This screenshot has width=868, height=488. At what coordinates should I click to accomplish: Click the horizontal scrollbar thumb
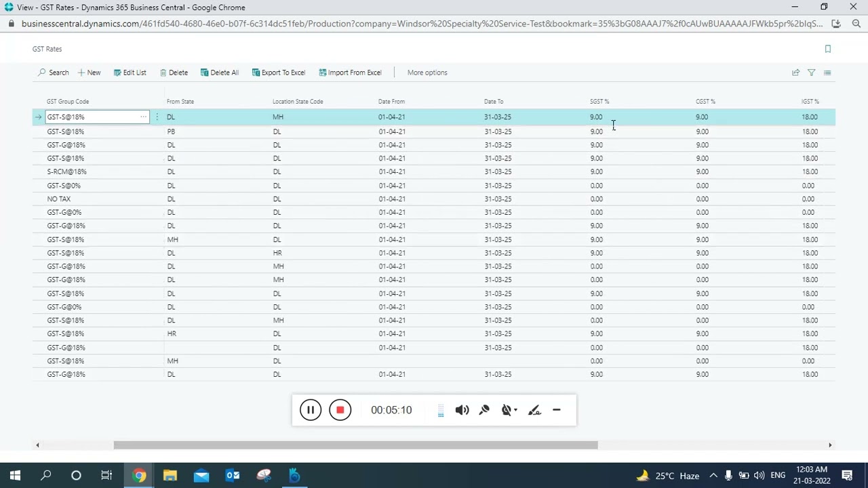pyautogui.click(x=356, y=445)
